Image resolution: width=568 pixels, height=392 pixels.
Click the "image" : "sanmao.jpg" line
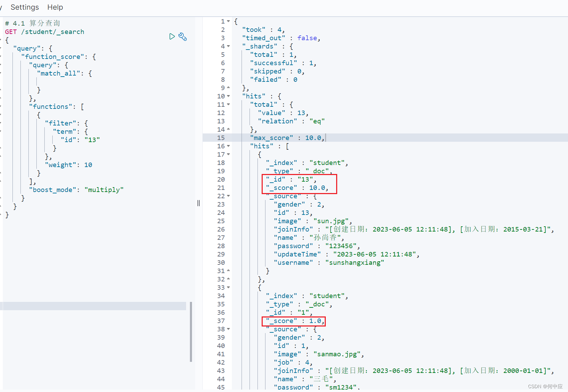coord(319,354)
